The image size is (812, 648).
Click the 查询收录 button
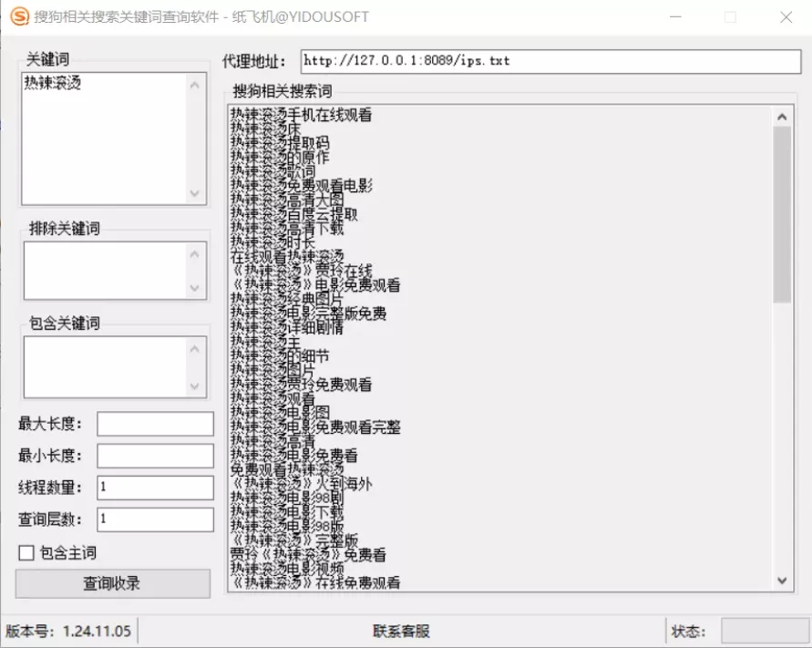[x=113, y=584]
